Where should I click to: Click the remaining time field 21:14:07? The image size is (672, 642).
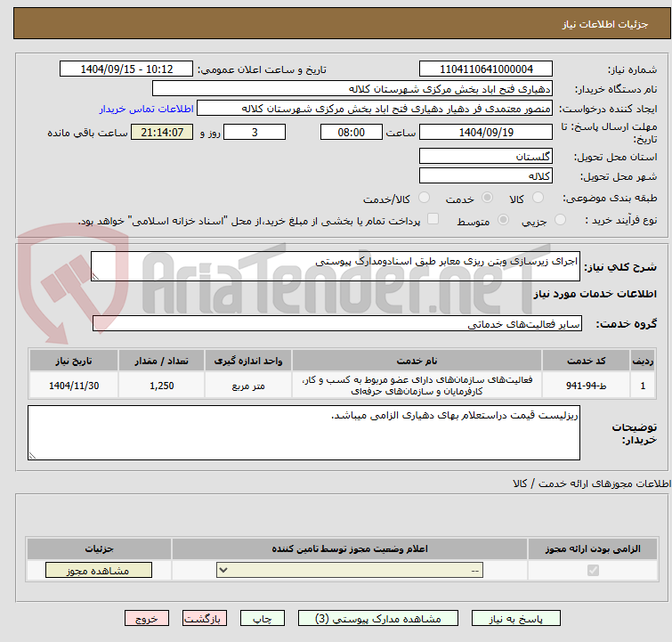tap(162, 132)
